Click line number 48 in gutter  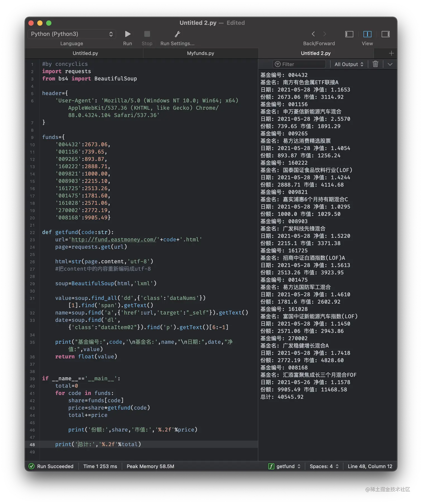point(32,445)
